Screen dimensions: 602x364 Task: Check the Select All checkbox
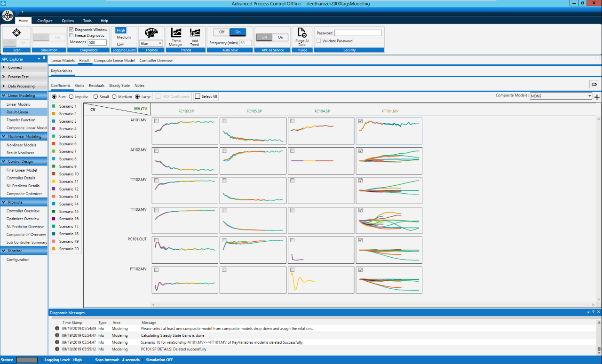(x=198, y=97)
